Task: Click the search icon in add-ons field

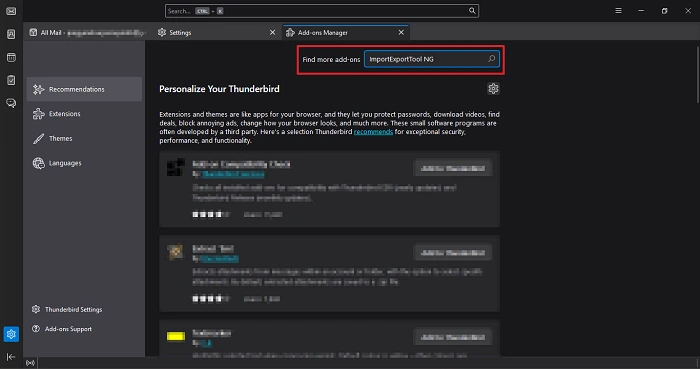Action: [x=492, y=58]
